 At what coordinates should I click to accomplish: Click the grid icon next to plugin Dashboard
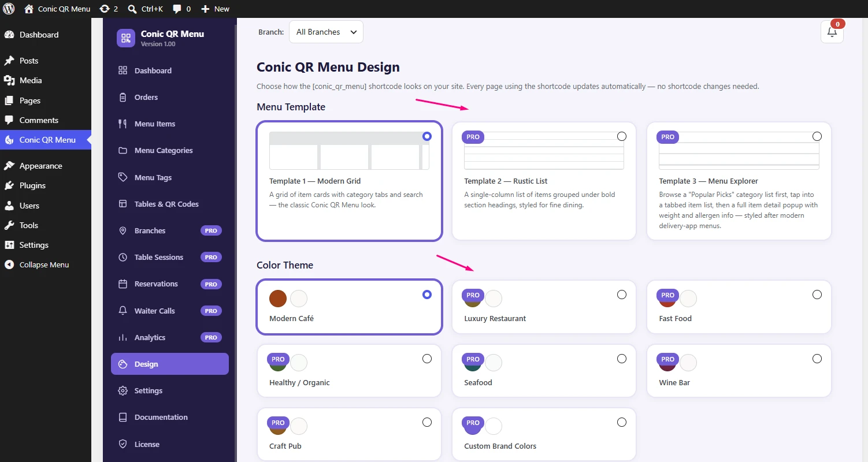[x=123, y=70]
